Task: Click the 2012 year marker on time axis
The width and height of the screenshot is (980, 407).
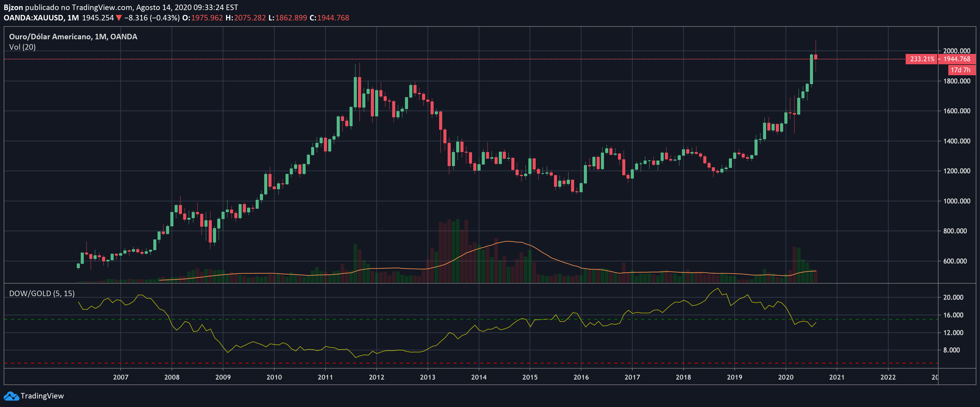Action: (x=376, y=377)
